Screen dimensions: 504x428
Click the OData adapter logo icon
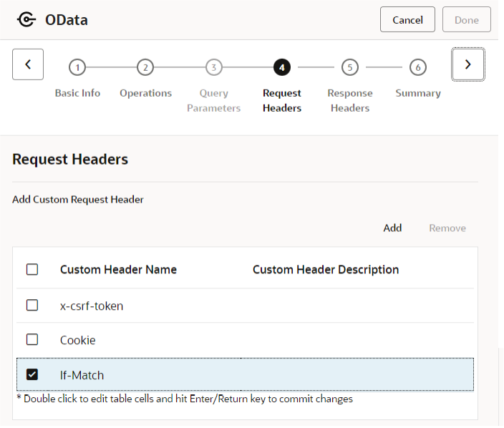tap(26, 19)
